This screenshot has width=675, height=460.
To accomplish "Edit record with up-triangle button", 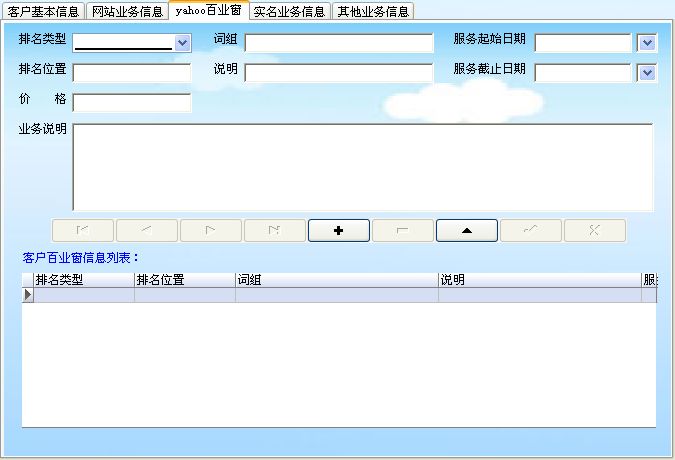I will pos(467,230).
